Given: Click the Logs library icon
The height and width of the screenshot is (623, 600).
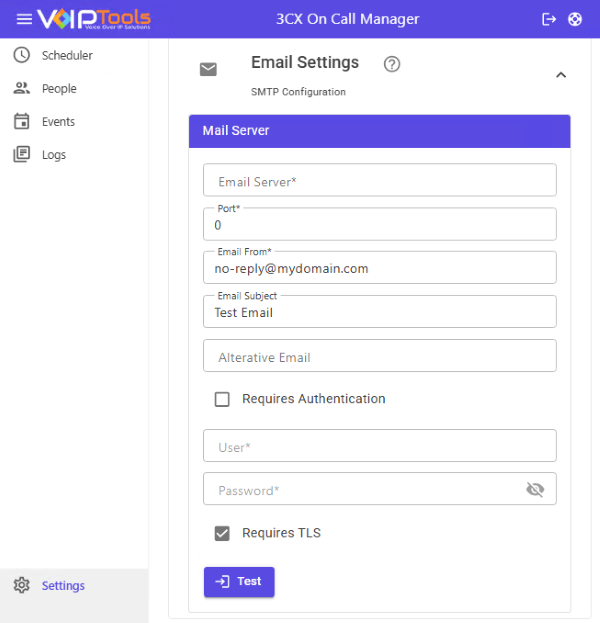Looking at the screenshot, I should (x=22, y=154).
